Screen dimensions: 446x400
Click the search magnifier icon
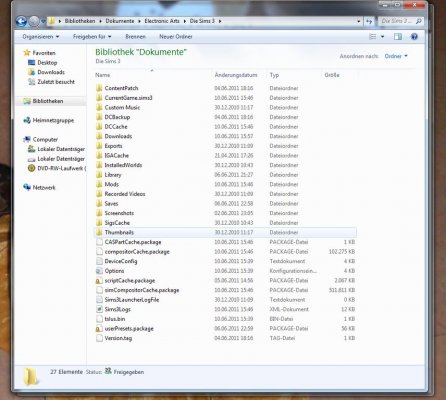pyautogui.click(x=419, y=21)
